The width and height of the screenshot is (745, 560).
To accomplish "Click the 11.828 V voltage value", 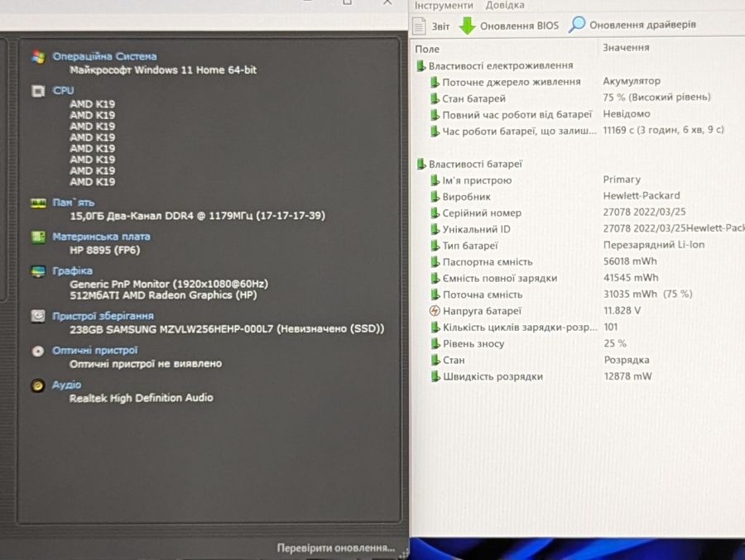I will (622, 311).
